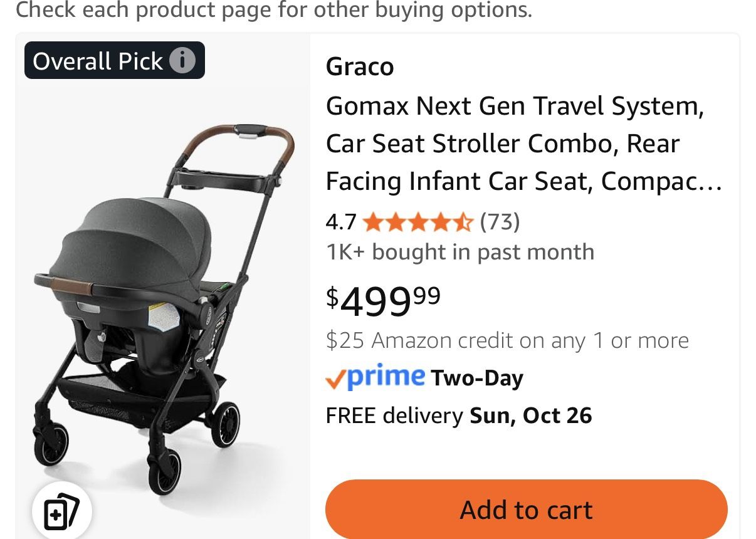Click the Add to cart button
The height and width of the screenshot is (539, 756).
(x=527, y=510)
